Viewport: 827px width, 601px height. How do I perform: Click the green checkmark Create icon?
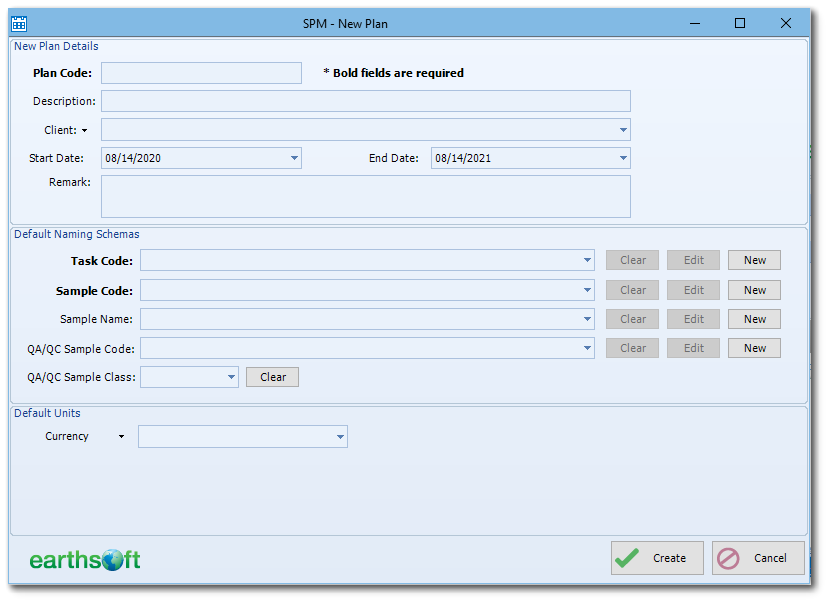pos(627,557)
